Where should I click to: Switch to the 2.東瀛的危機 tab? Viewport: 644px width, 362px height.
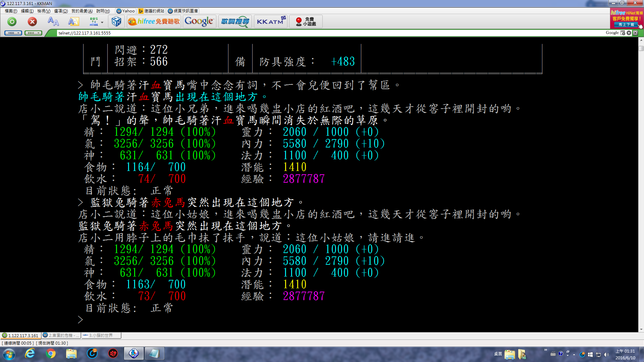[61, 336]
